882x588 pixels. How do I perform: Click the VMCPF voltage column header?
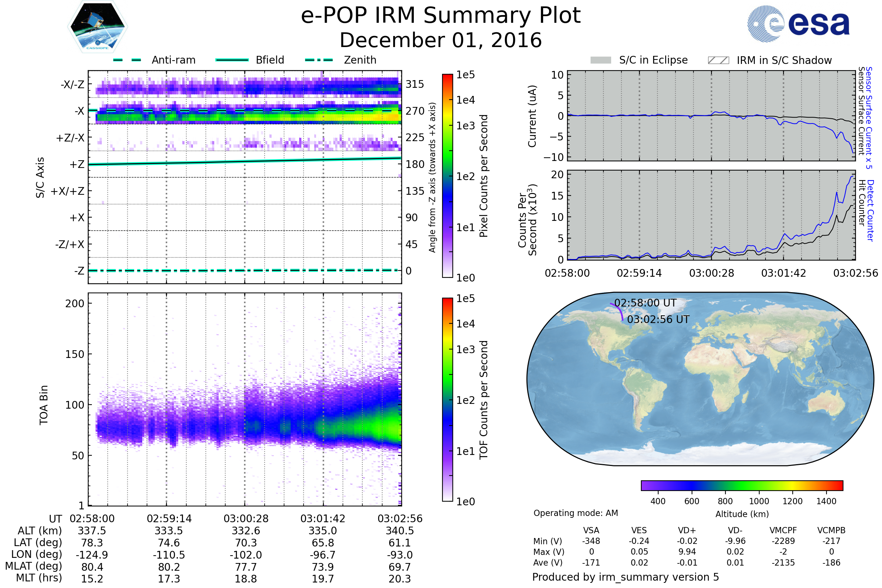pos(783,530)
